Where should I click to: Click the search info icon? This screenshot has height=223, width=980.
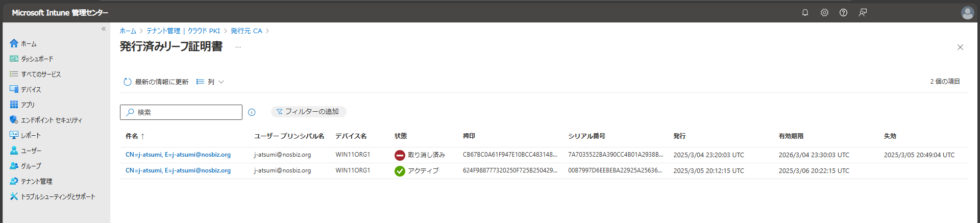click(252, 112)
